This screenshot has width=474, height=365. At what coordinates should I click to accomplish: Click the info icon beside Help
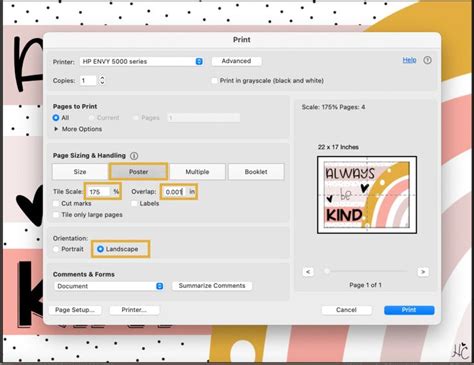coord(427,60)
